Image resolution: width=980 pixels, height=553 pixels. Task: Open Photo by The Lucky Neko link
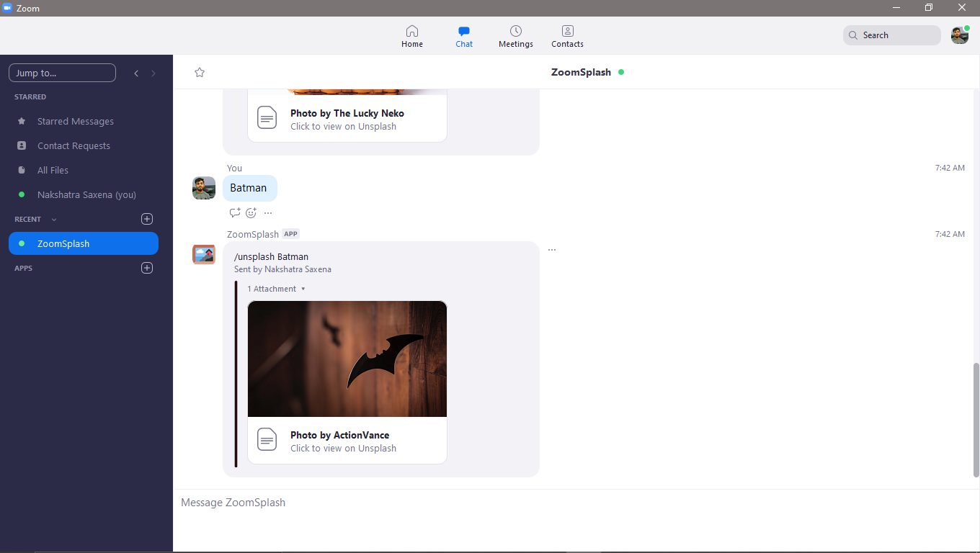tap(347, 113)
